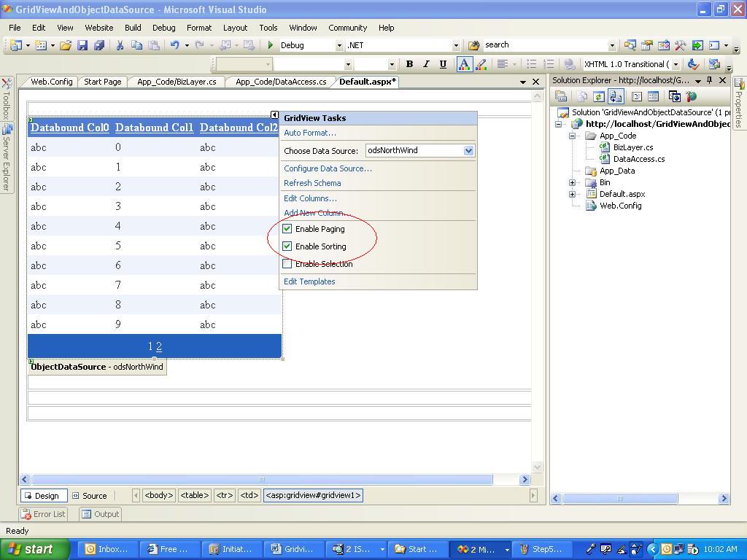Click the Nest Related Files icon

pyautogui.click(x=616, y=97)
